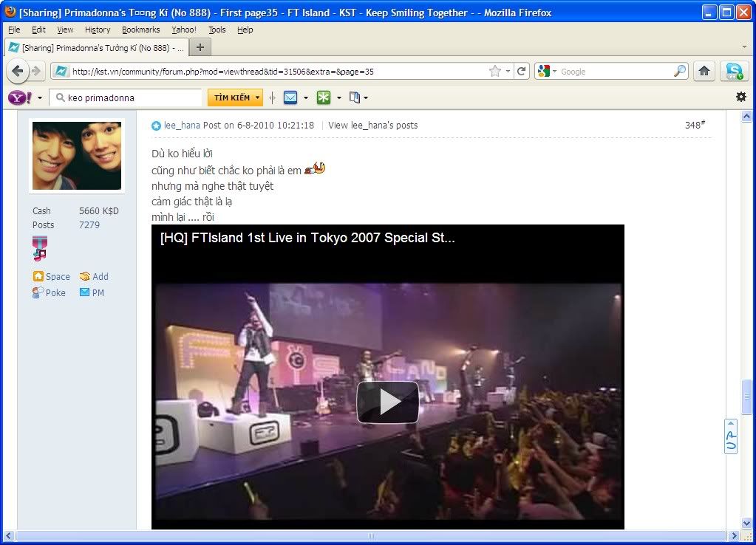Open a new tab
Screen dimensions: 756x545
[200, 47]
